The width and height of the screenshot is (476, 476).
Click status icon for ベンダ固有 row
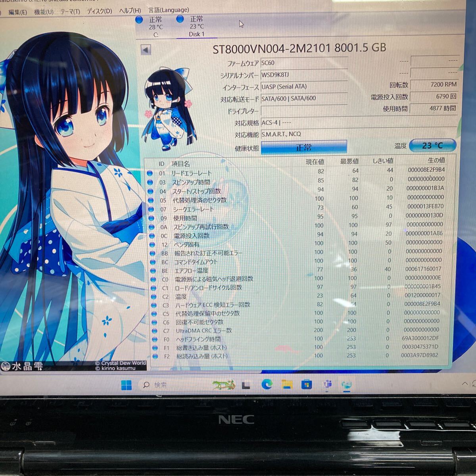(x=152, y=245)
